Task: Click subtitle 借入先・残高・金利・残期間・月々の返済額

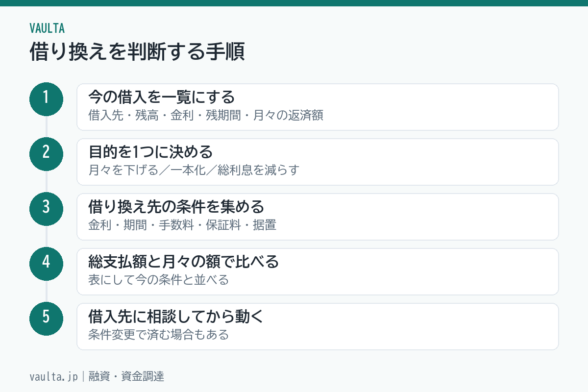Action: 206,116
